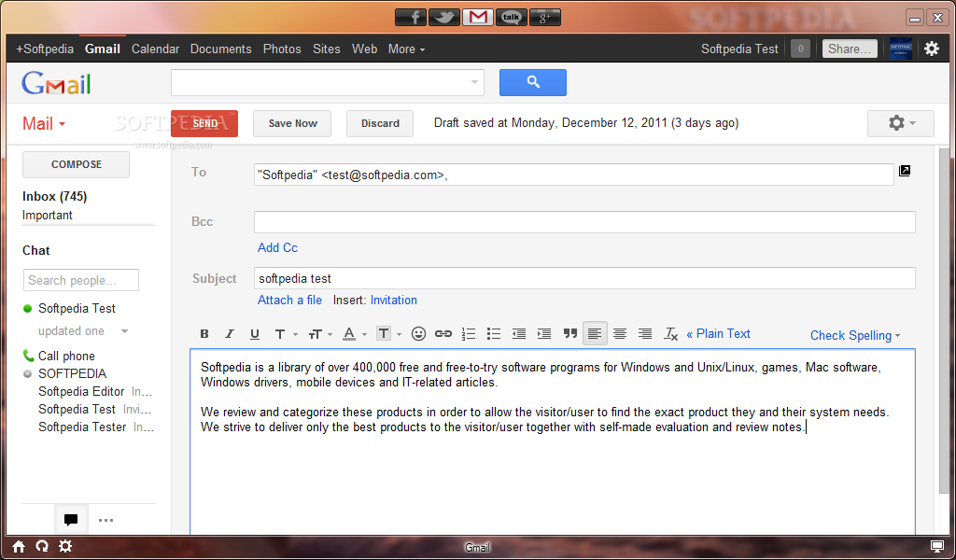Go to +Softpedia

click(45, 49)
